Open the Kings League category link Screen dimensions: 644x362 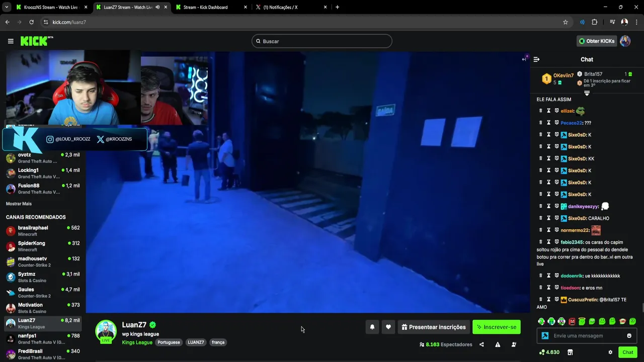[x=137, y=342]
